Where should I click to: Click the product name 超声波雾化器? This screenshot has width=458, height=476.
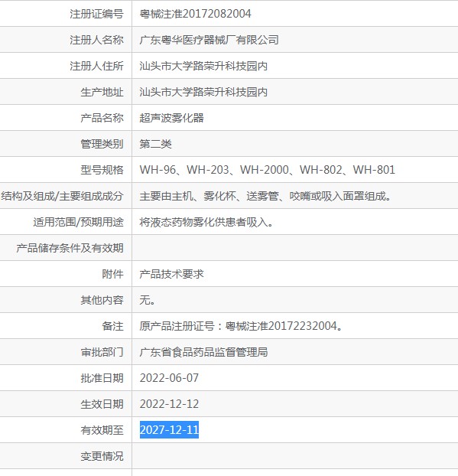point(172,118)
